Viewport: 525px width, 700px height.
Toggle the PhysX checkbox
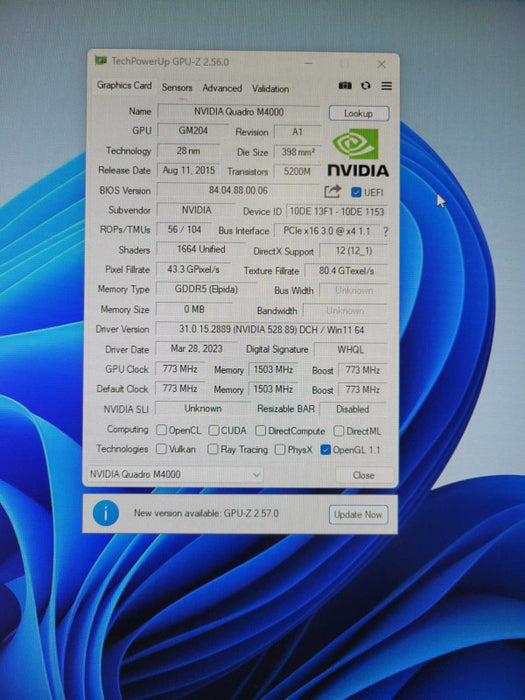pos(280,449)
